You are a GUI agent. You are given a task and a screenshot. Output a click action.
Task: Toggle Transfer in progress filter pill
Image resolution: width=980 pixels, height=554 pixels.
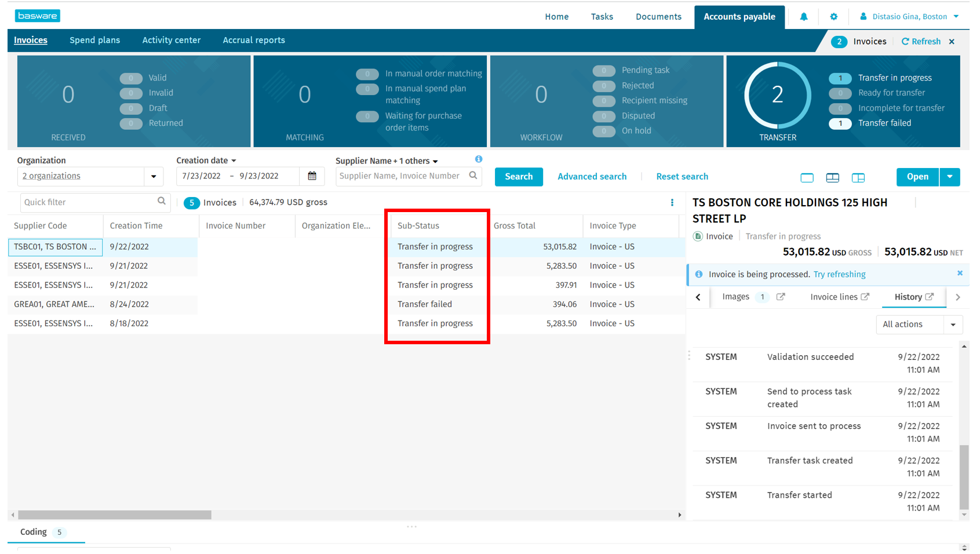tap(840, 78)
